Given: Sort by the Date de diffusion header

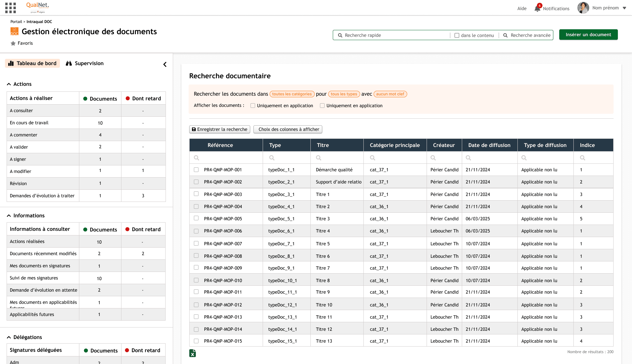Looking at the screenshot, I should pos(489,145).
